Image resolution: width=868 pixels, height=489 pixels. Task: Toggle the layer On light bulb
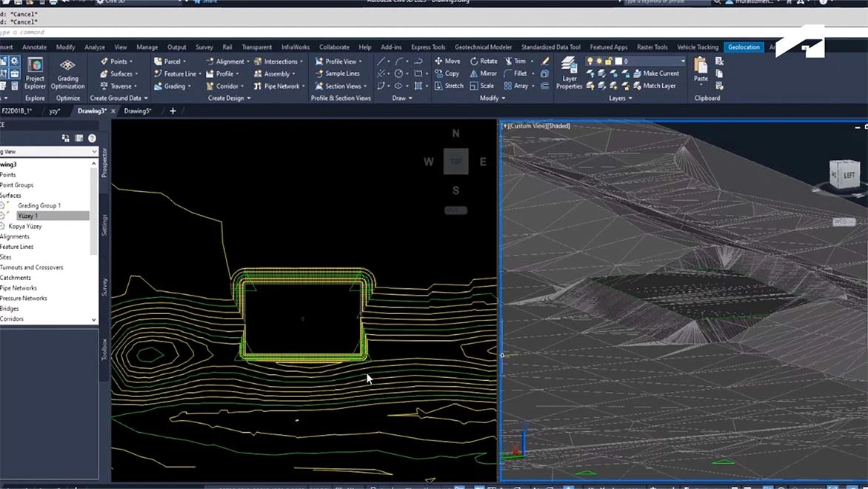point(590,61)
